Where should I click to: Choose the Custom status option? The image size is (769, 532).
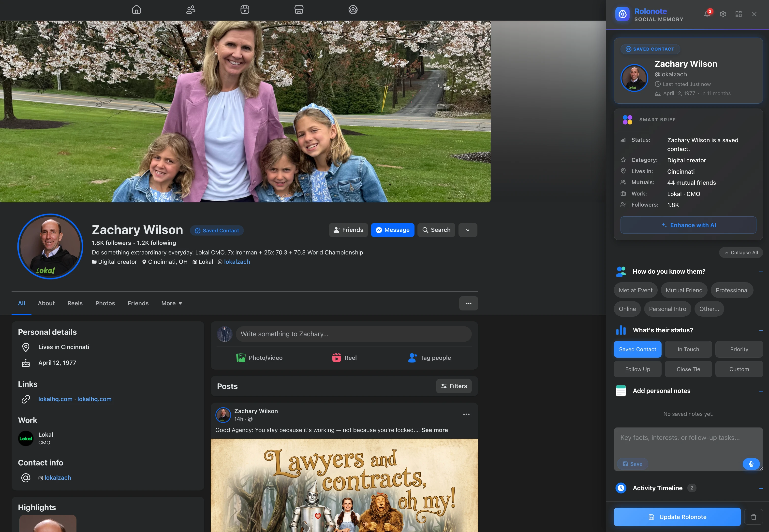[739, 369]
